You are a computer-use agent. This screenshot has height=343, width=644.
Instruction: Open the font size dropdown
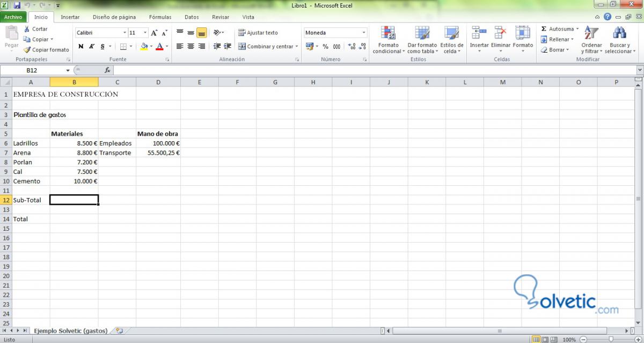tap(145, 33)
